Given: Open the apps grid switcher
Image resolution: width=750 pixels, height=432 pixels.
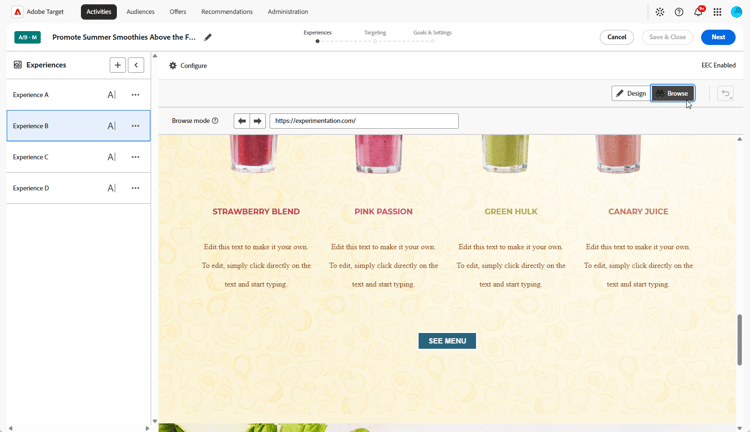Looking at the screenshot, I should [717, 12].
